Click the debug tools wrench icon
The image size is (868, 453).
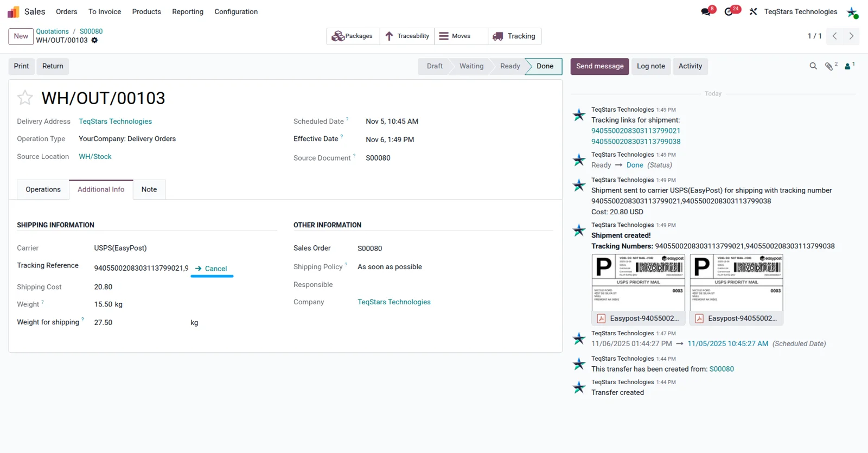coord(753,11)
